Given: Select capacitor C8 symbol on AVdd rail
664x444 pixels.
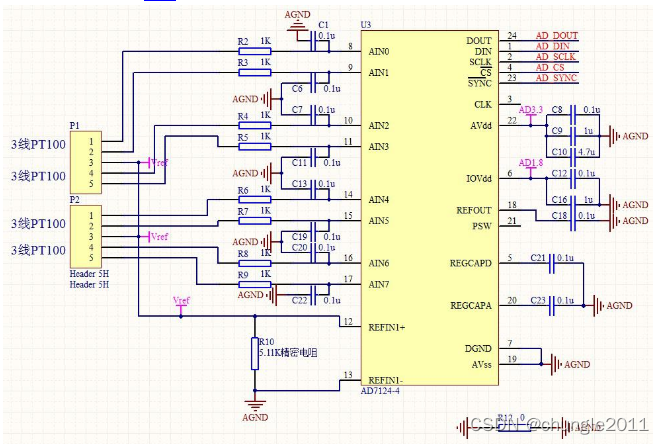Looking at the screenshot, I should pos(573,115).
